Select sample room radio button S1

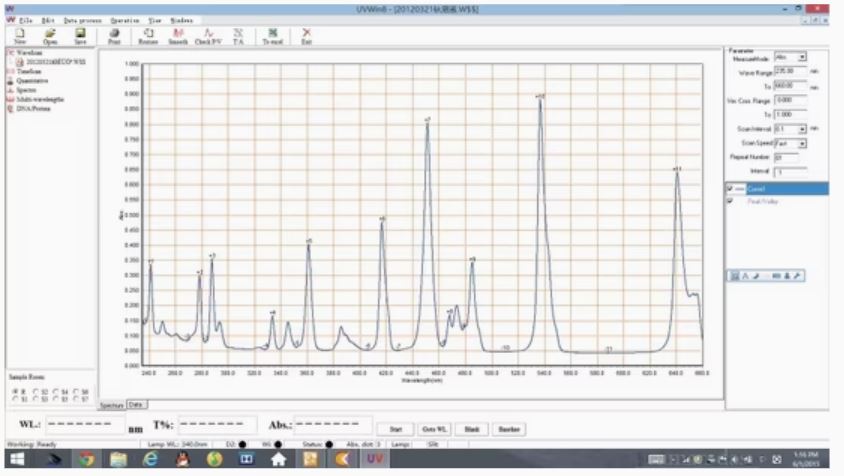coord(16,399)
